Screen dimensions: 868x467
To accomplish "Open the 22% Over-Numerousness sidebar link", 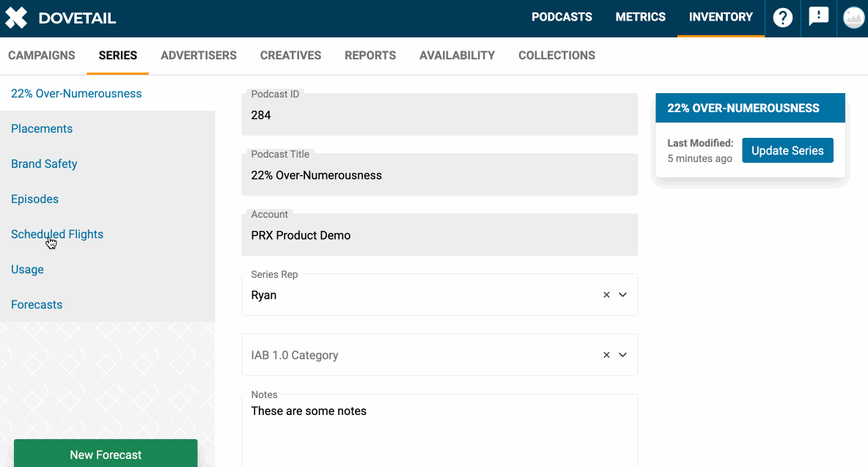I will pyautogui.click(x=76, y=94).
